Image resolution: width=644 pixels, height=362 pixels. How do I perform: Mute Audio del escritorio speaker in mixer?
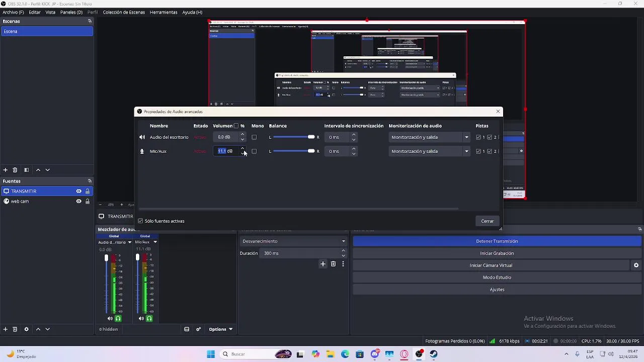pos(110,318)
